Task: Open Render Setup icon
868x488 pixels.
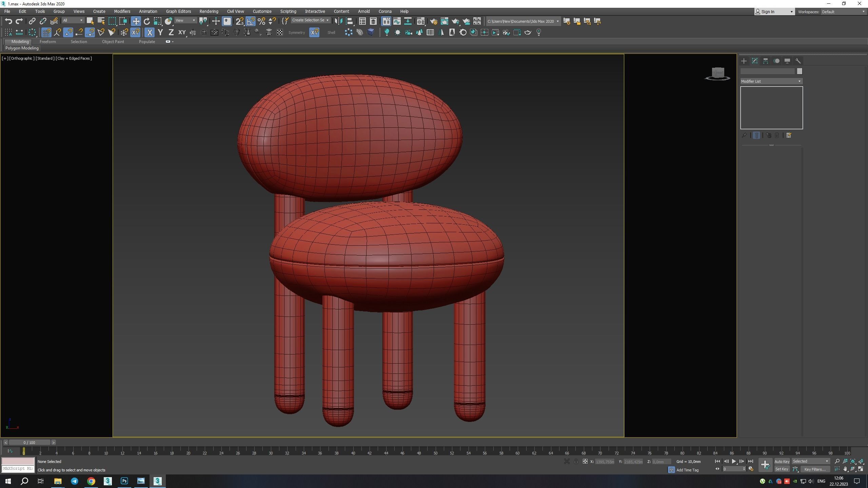Action: pos(434,21)
